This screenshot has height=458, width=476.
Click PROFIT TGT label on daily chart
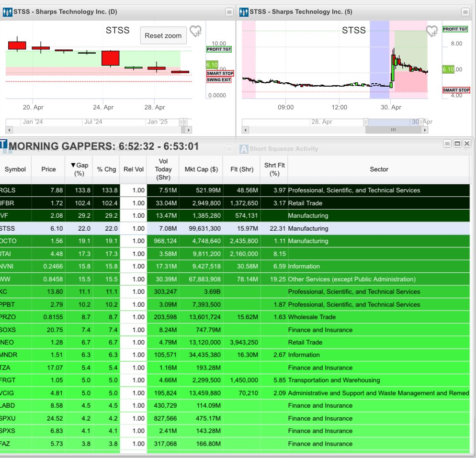[x=219, y=49]
